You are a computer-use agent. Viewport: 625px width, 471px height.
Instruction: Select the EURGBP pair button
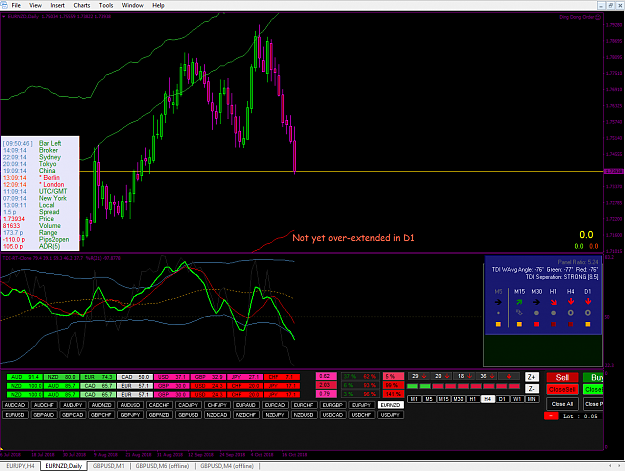pos(333,404)
